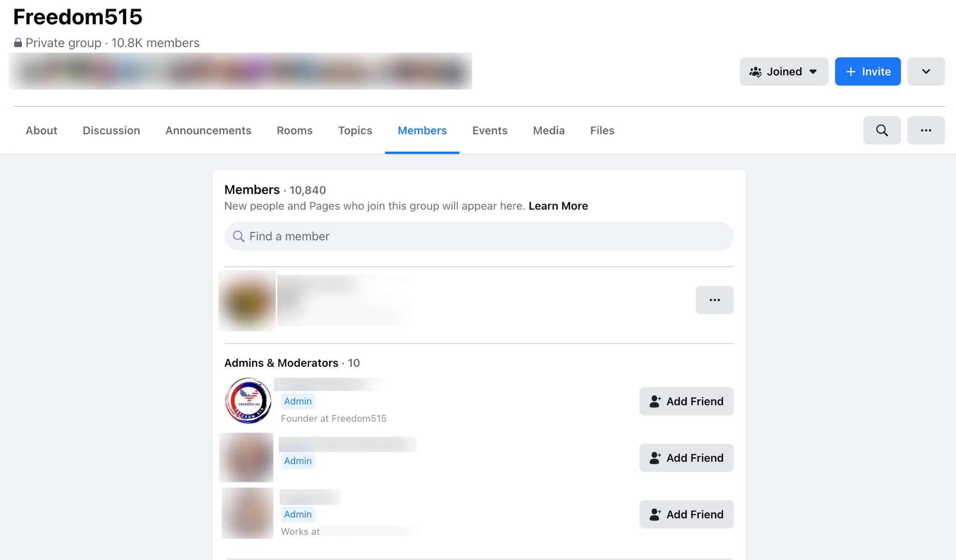
Task: Click the Joined membership people icon
Action: tap(756, 71)
